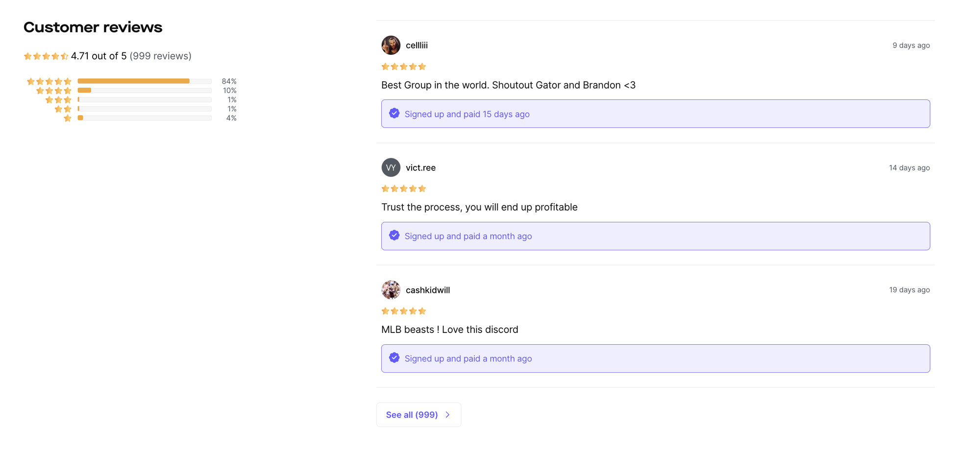Click cashkidwill's profile picture
The image size is (980, 450).
coord(391,289)
